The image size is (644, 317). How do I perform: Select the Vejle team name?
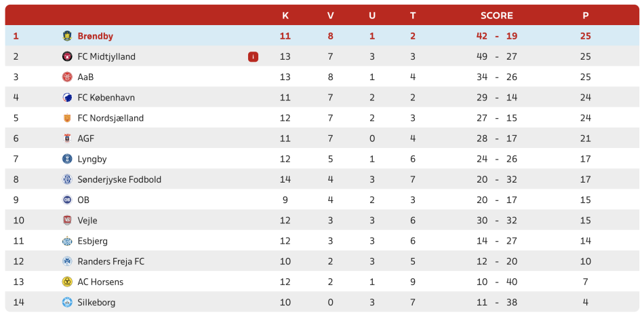(x=87, y=221)
